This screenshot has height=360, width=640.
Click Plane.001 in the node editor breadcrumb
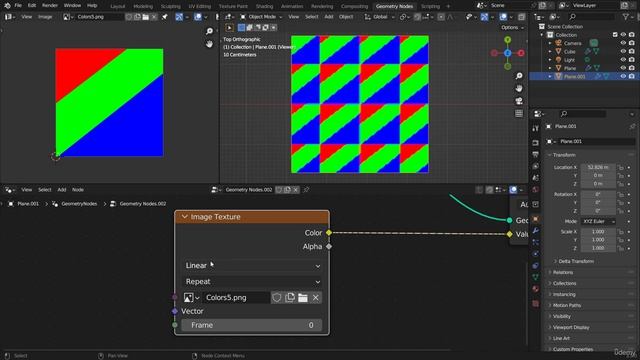pyautogui.click(x=28, y=204)
